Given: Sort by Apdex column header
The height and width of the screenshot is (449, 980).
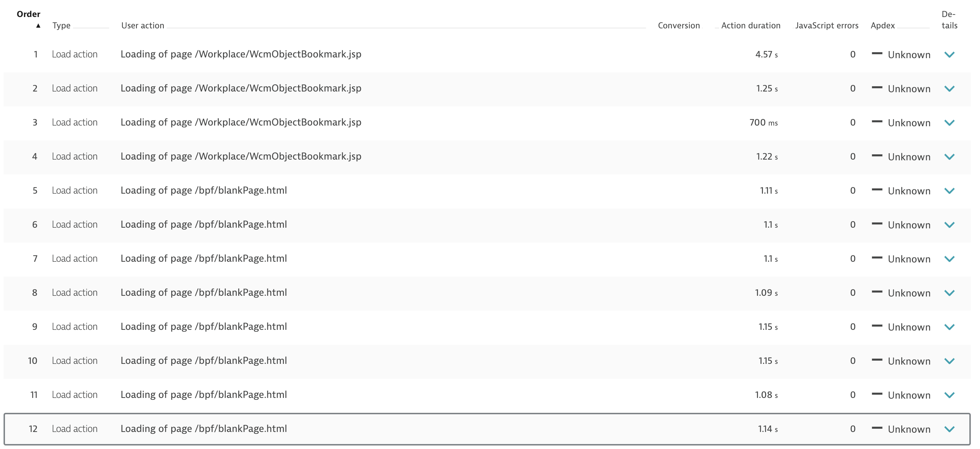Looking at the screenshot, I should point(882,26).
